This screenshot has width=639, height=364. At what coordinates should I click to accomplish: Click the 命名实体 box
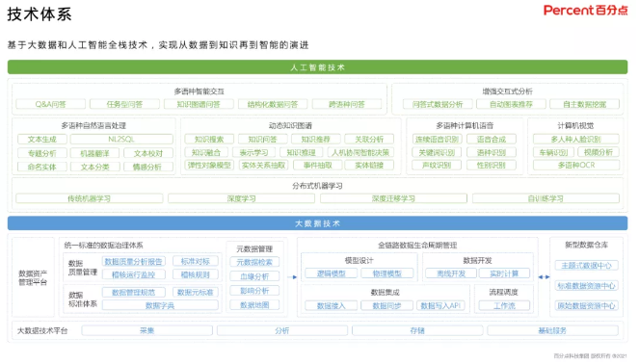click(42, 167)
